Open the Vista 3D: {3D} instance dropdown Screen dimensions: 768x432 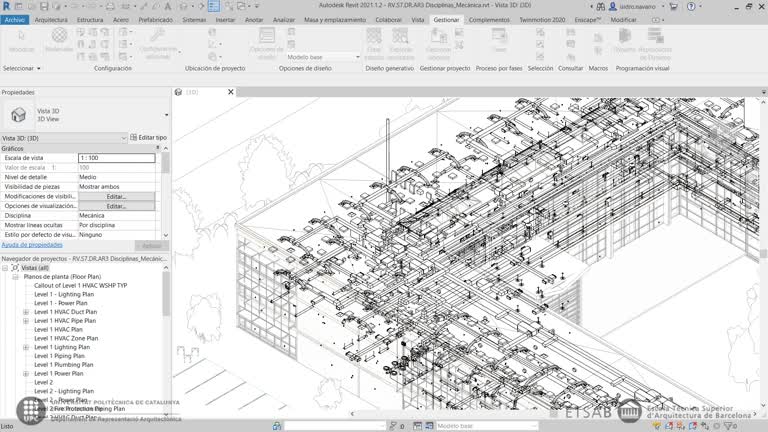tap(123, 138)
